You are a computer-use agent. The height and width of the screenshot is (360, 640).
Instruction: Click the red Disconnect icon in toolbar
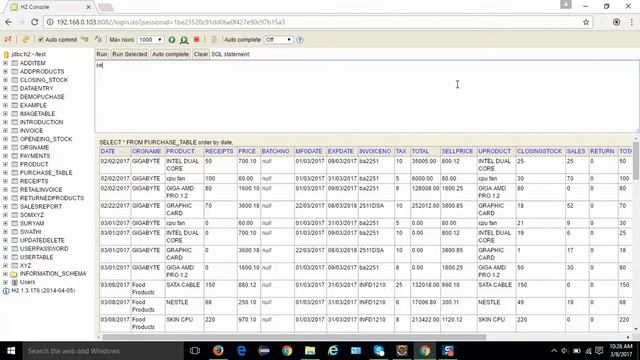pos(8,39)
